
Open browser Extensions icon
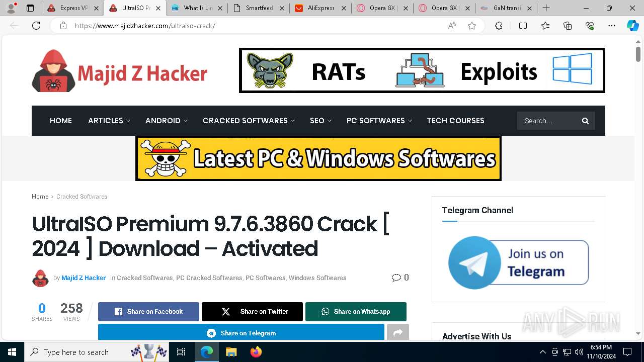tap(499, 26)
